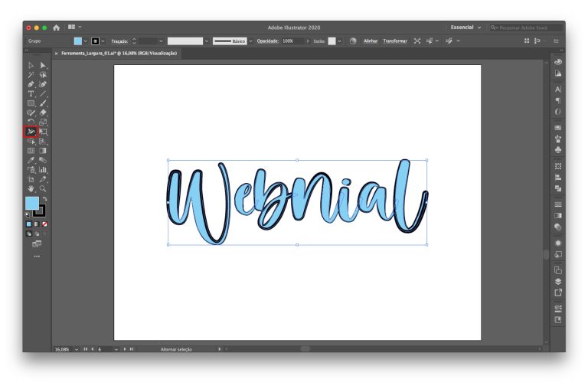Select the Symbol Sprayer tool
The height and width of the screenshot is (392, 588).
(31, 169)
